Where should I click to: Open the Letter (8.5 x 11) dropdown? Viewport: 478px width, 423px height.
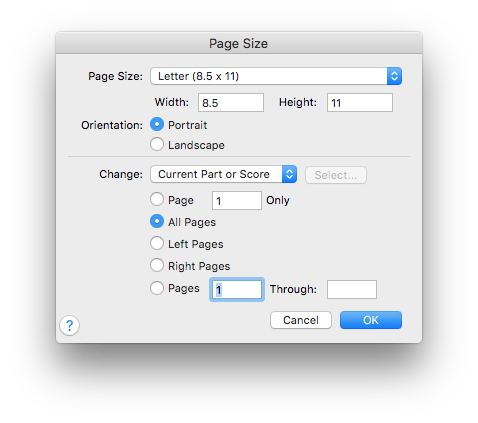click(276, 76)
